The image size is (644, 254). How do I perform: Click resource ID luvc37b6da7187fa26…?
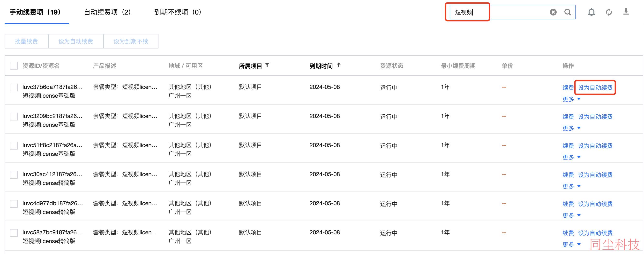point(52,87)
